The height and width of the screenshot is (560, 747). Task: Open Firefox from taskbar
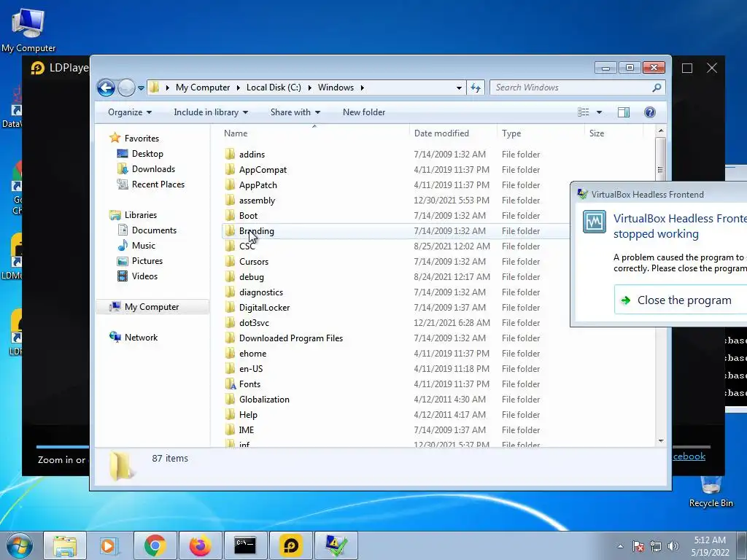tap(200, 545)
